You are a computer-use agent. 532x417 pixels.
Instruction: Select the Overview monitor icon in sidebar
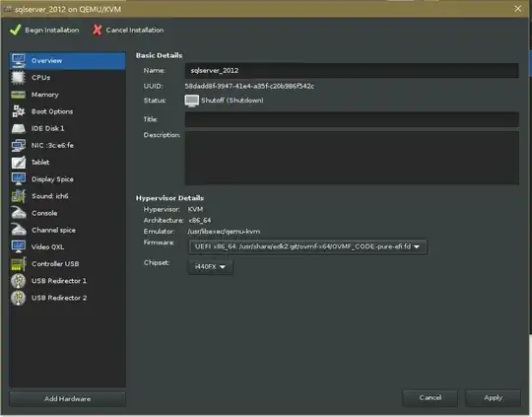pyautogui.click(x=19, y=61)
